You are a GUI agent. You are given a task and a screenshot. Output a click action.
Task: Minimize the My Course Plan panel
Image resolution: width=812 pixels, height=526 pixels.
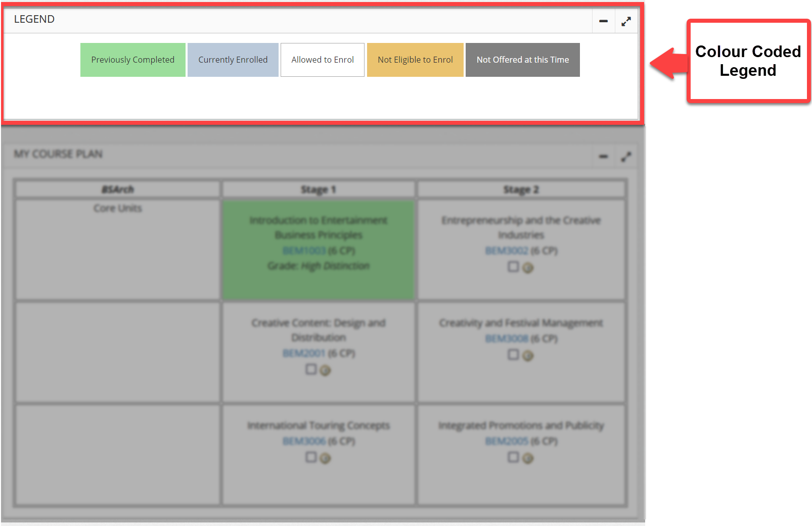click(x=603, y=157)
